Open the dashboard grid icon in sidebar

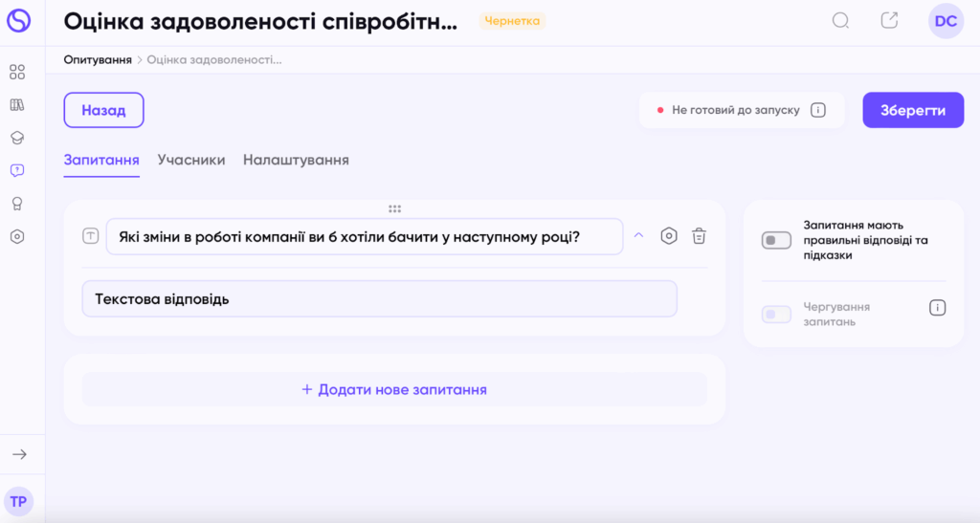pyautogui.click(x=17, y=72)
